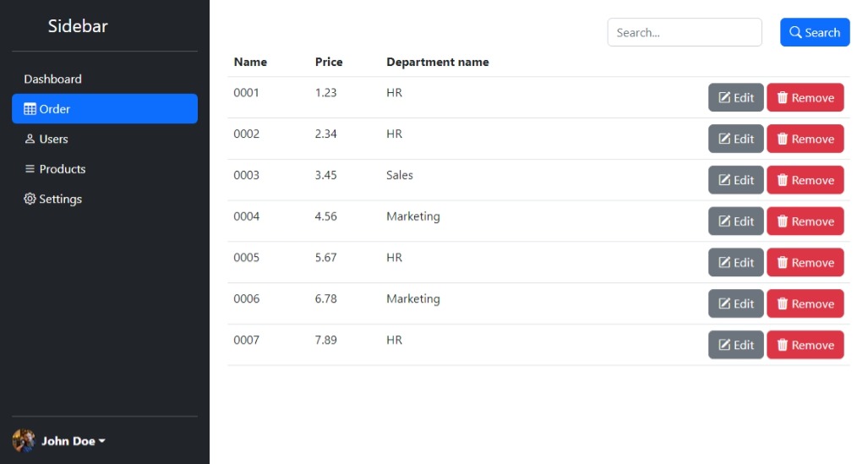
Task: Edit the 0006 Marketing order
Action: coord(735,303)
